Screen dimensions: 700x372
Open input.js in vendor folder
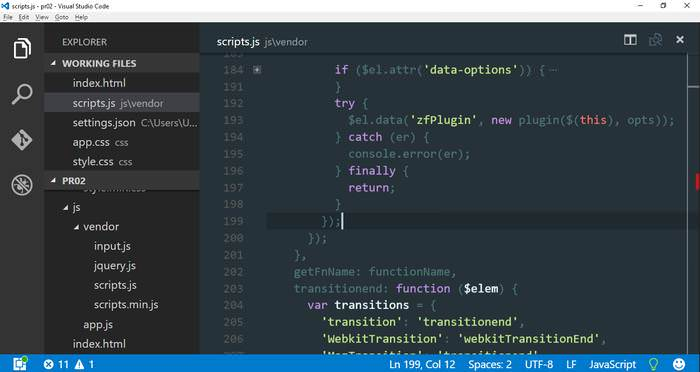tap(112, 246)
